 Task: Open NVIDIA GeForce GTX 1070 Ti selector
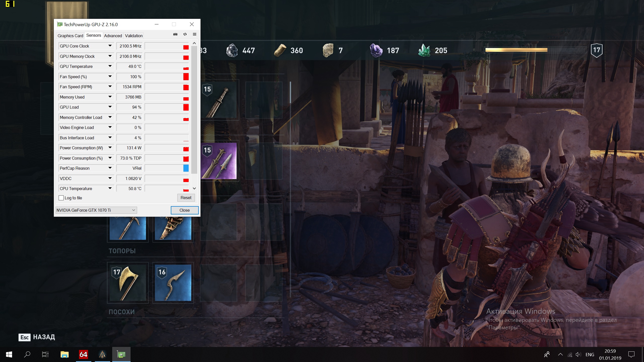[x=96, y=210]
